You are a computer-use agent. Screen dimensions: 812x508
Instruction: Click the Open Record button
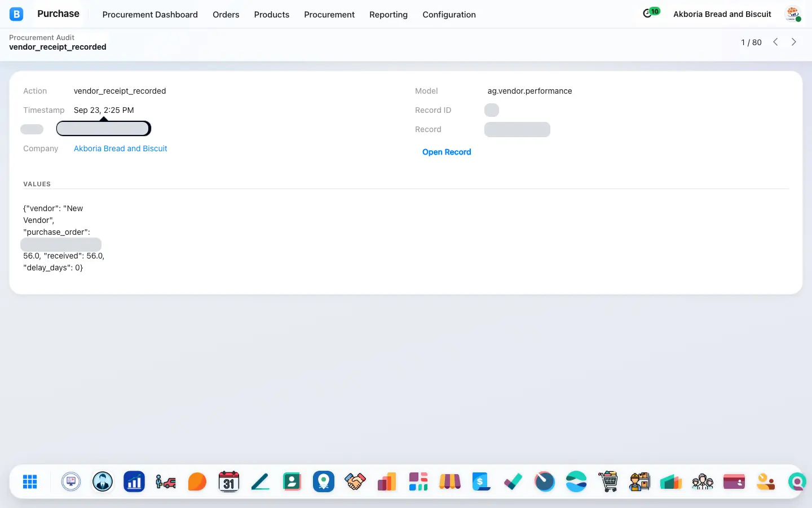click(447, 152)
